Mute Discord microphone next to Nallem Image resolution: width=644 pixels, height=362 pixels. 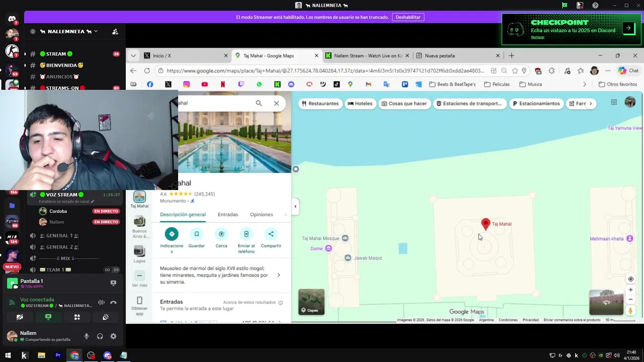click(x=87, y=336)
